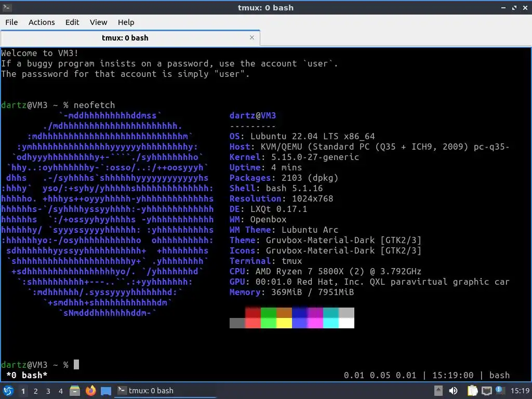
Task: Launch Firefox from the panel
Action: point(90,391)
